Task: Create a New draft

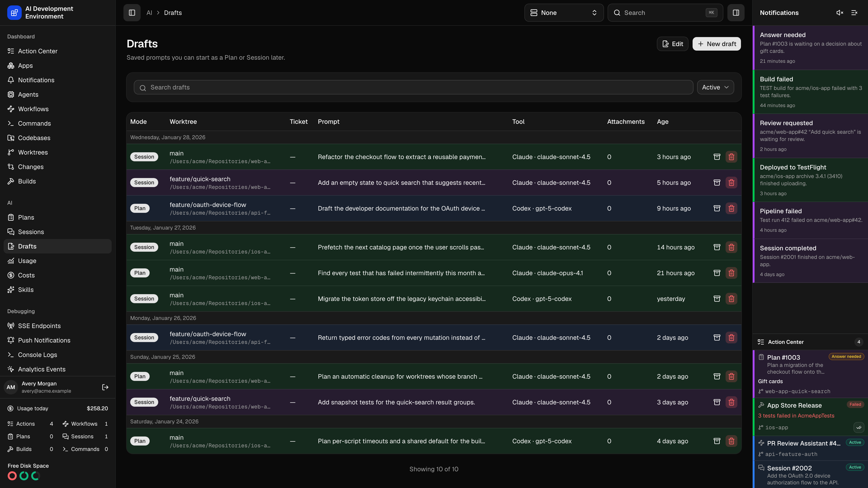Action: pyautogui.click(x=716, y=44)
